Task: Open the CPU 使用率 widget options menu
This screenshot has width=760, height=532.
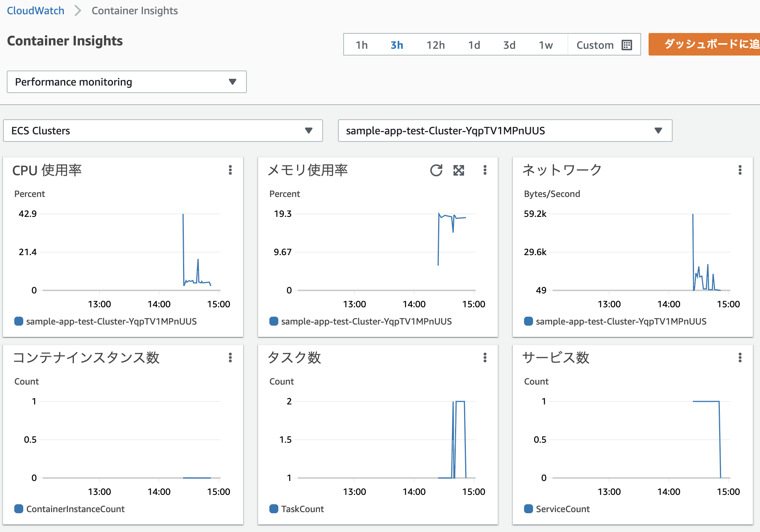Action: coord(230,170)
